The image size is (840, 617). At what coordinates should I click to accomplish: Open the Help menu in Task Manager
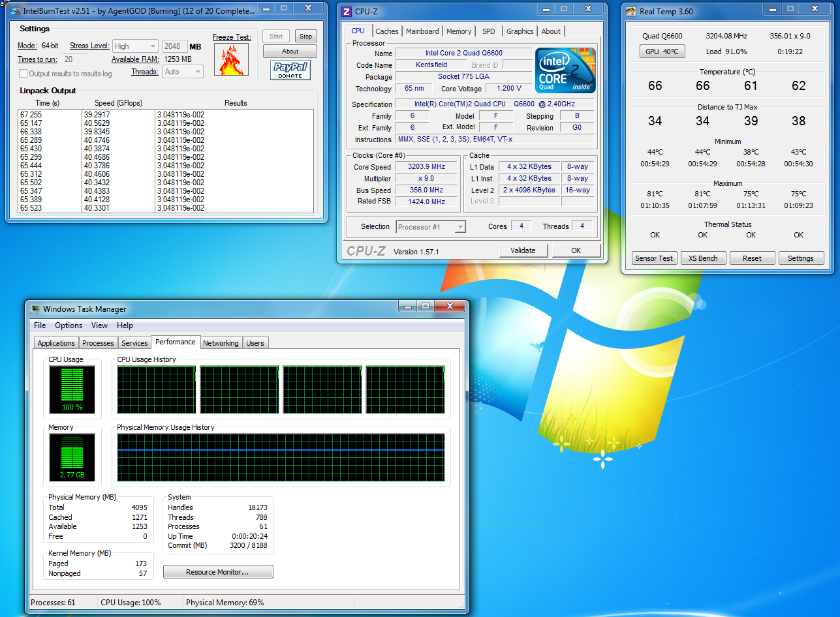click(x=125, y=325)
